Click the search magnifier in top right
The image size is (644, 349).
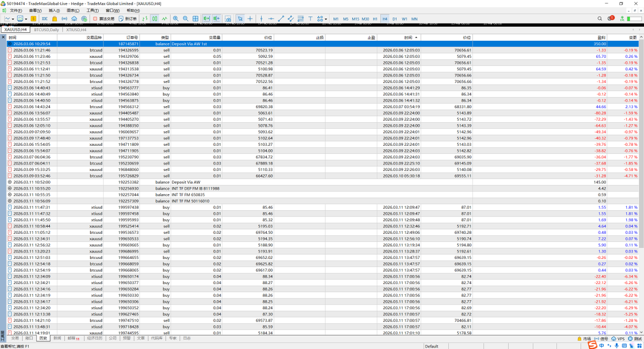click(x=600, y=19)
